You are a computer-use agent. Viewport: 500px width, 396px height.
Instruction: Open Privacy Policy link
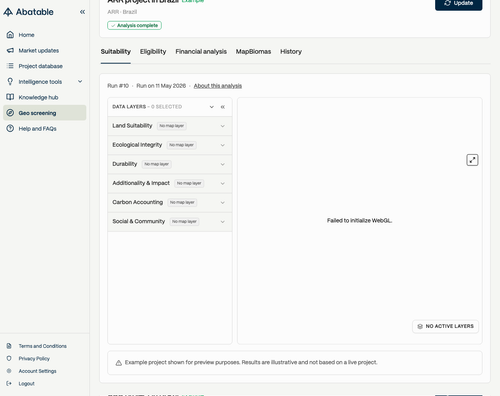[x=34, y=358]
